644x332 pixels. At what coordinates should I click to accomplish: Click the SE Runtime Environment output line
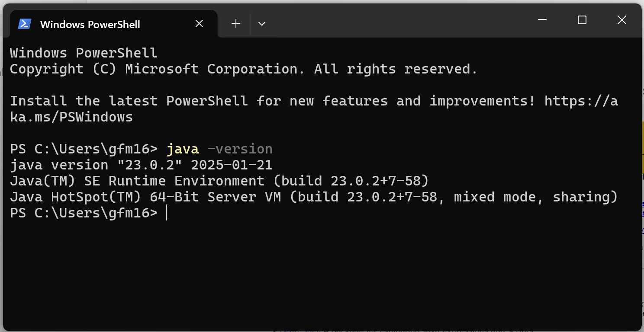pos(219,181)
